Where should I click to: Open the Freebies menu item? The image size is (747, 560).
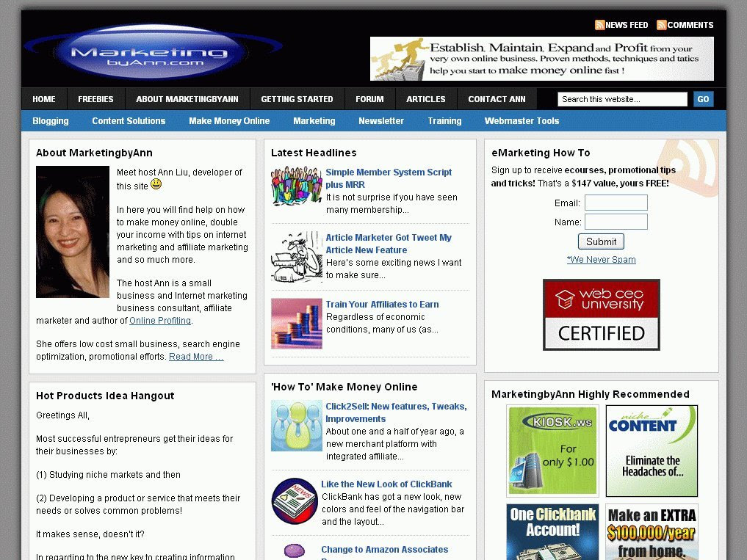tap(95, 99)
